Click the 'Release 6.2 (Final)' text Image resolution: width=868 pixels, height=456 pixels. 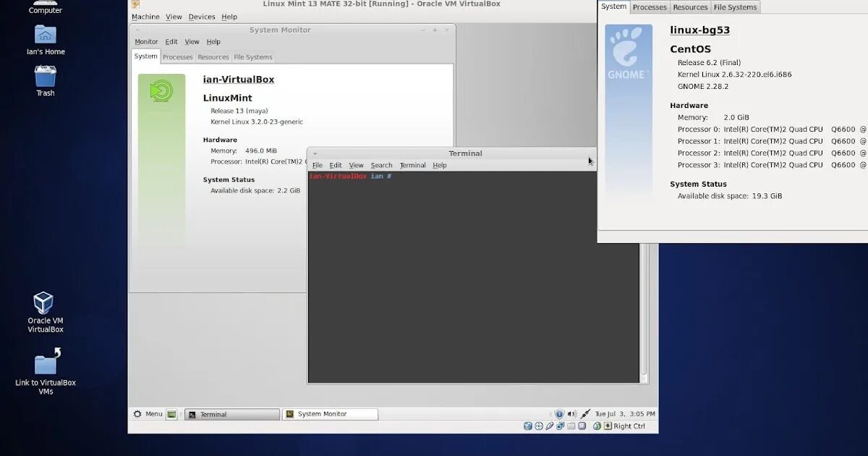[x=709, y=62]
